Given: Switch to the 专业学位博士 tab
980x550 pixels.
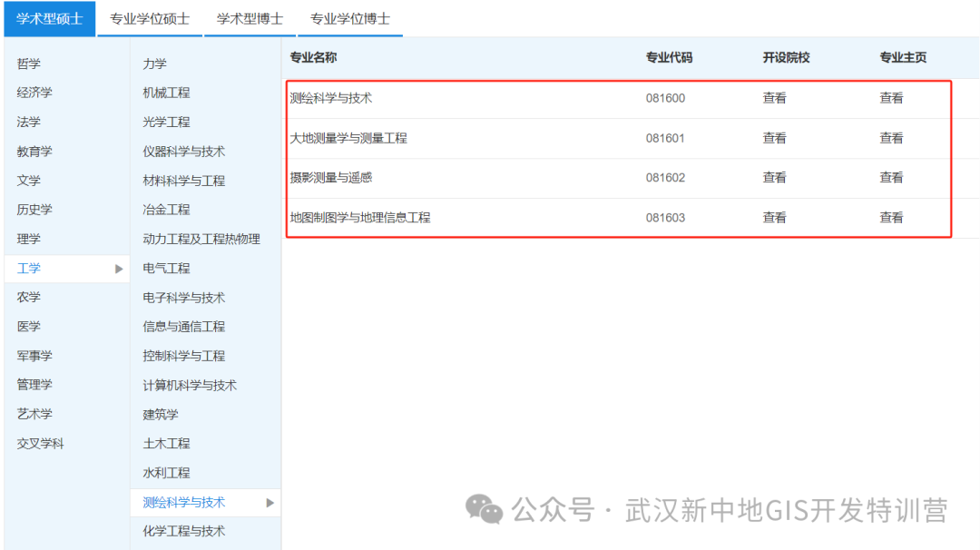Looking at the screenshot, I should [x=350, y=19].
